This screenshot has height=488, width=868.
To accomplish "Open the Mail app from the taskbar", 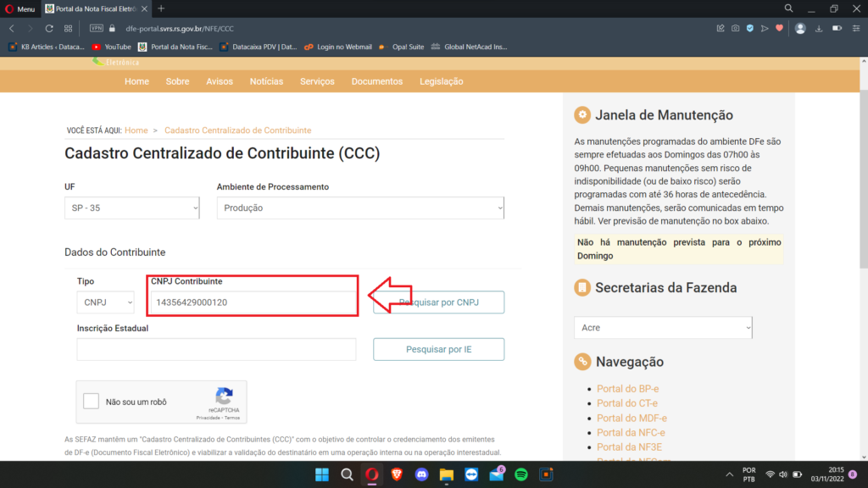I will [x=497, y=474].
